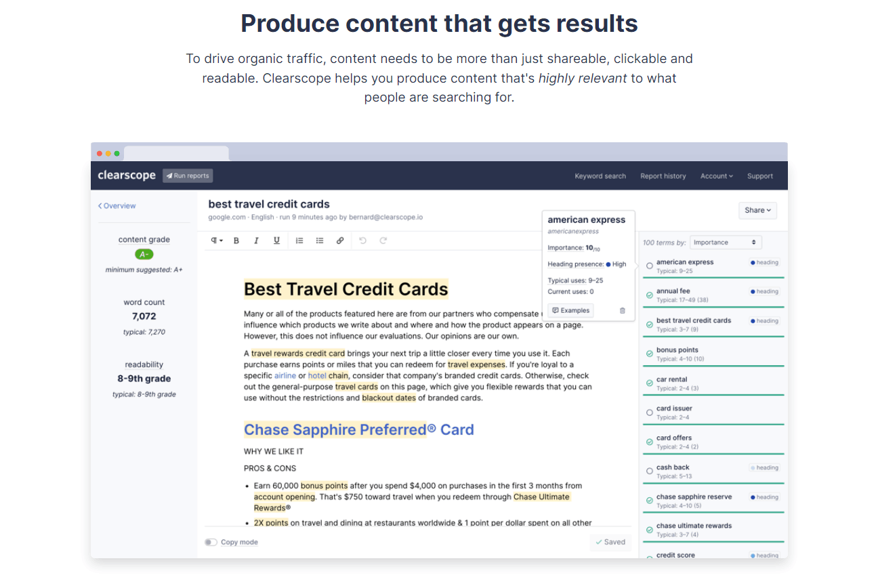
Task: Undo the last edit
Action: pos(362,240)
